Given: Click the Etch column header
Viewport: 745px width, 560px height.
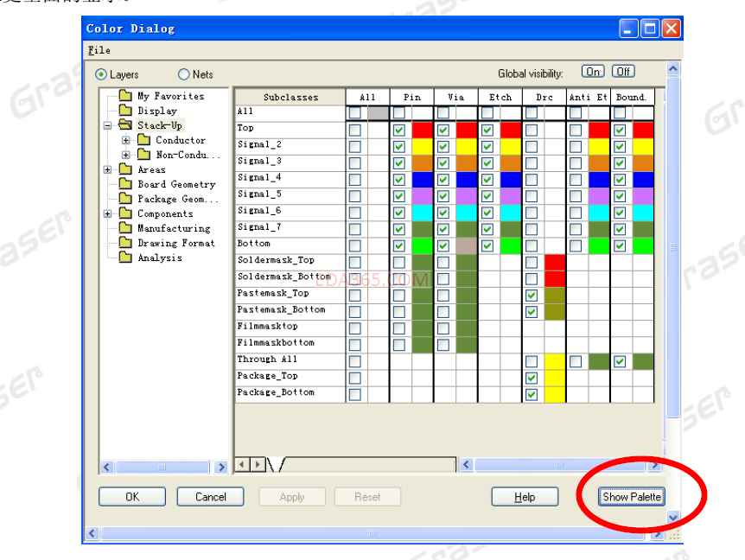Looking at the screenshot, I should tap(500, 98).
